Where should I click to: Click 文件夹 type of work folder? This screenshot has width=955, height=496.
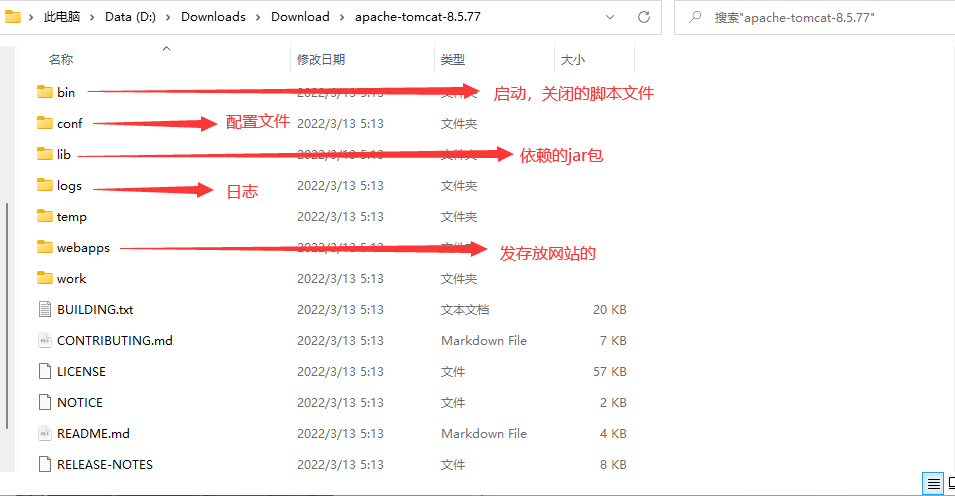[x=459, y=278]
